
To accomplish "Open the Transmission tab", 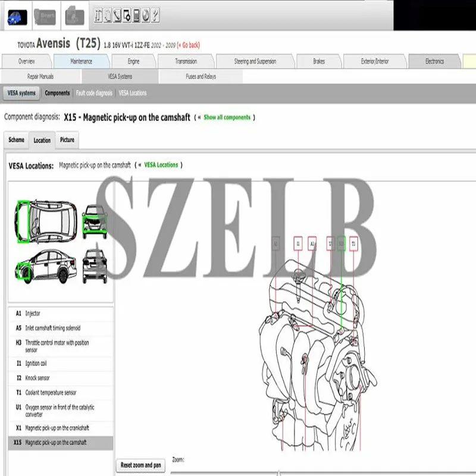I will tap(186, 61).
